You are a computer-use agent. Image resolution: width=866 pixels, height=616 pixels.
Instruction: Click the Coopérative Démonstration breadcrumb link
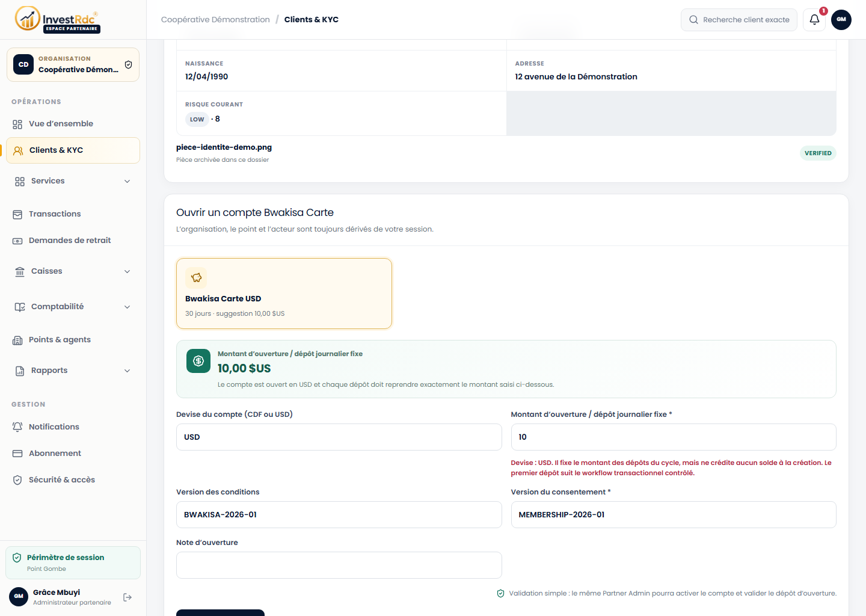coord(215,20)
